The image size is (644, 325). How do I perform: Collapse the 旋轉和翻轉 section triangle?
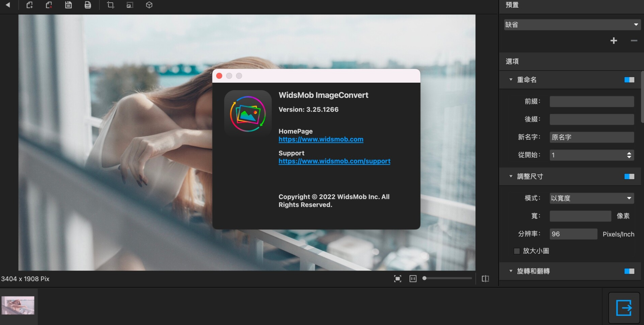(511, 271)
